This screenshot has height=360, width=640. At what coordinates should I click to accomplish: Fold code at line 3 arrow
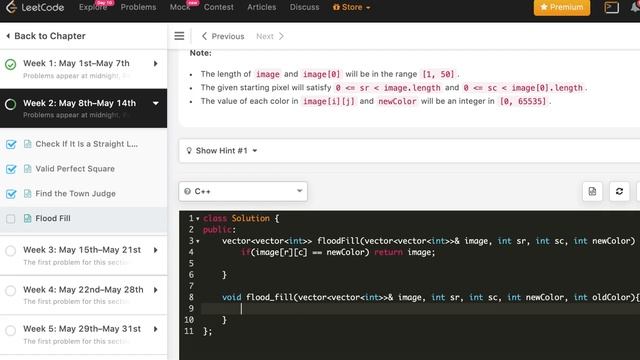(x=198, y=241)
